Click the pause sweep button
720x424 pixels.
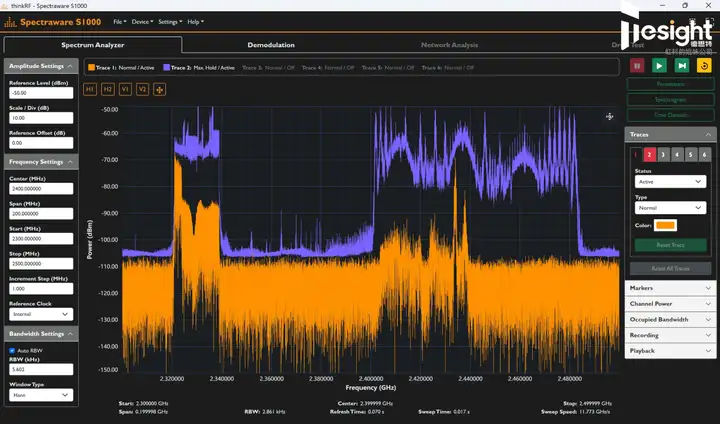point(636,65)
